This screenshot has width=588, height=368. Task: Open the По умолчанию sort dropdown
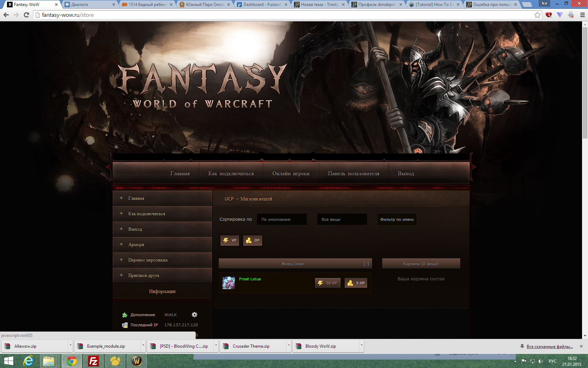click(x=282, y=219)
